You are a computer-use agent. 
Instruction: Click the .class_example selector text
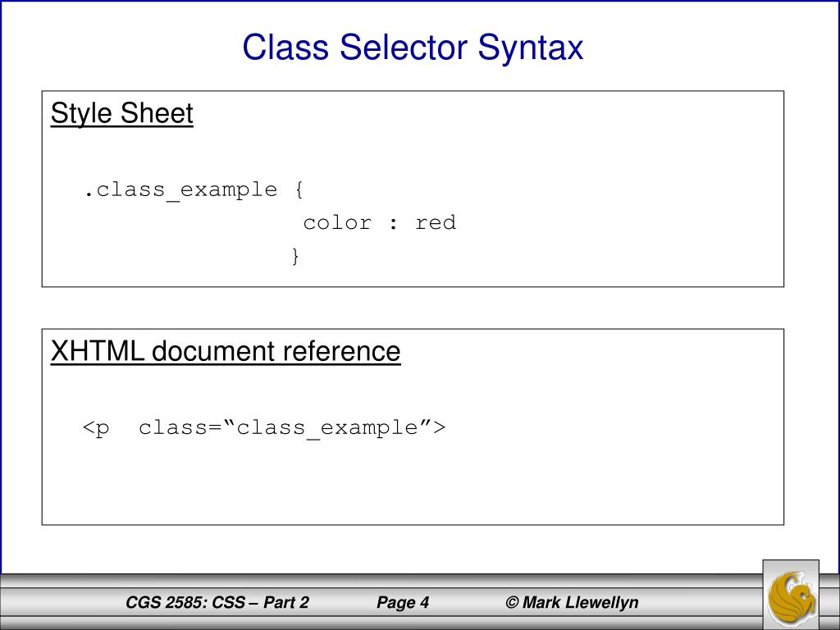click(x=180, y=190)
